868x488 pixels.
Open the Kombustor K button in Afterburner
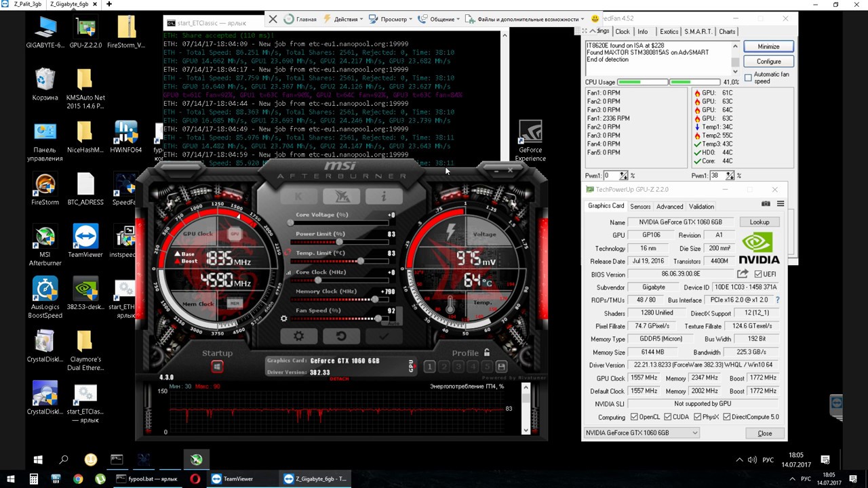(x=298, y=197)
